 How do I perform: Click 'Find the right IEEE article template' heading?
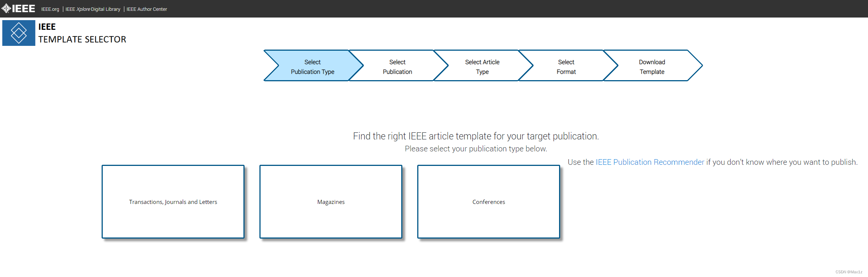pos(476,136)
